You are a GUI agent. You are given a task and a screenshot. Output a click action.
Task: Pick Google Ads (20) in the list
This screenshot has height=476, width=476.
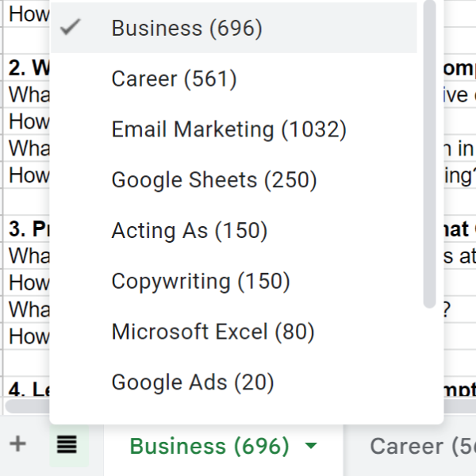pyautogui.click(x=192, y=382)
